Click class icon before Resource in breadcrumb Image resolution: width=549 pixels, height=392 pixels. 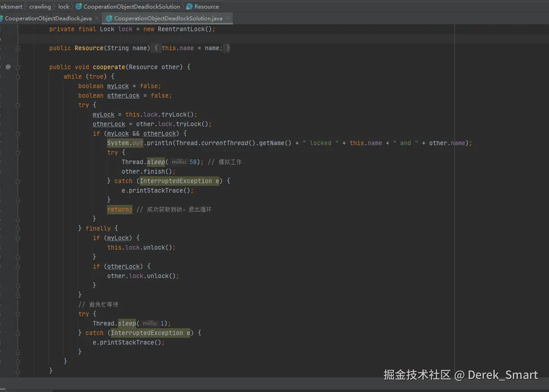(x=189, y=6)
